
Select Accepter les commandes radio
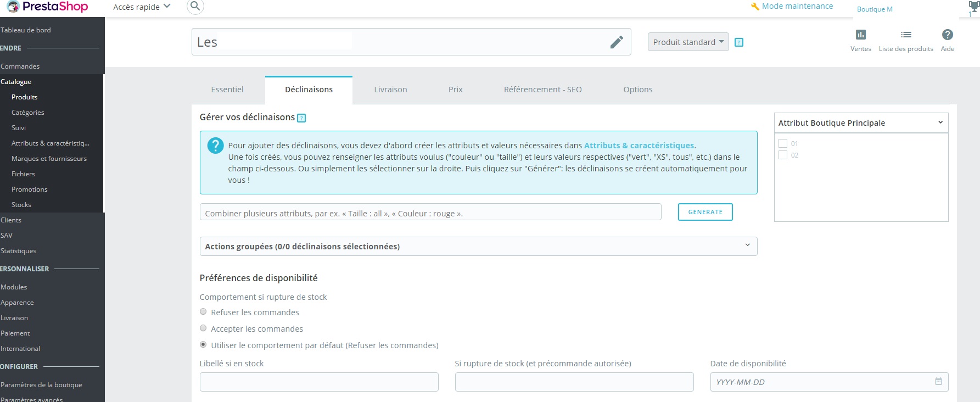coord(203,328)
